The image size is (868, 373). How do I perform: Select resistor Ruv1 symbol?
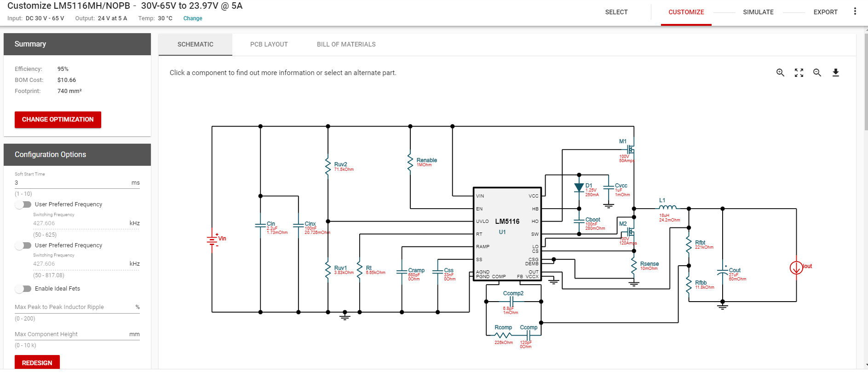pyautogui.click(x=328, y=269)
